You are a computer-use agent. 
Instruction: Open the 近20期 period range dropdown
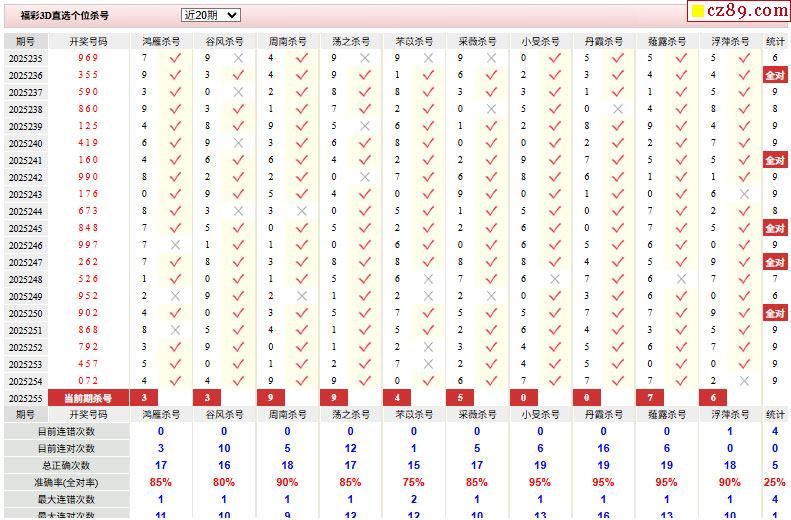click(210, 15)
